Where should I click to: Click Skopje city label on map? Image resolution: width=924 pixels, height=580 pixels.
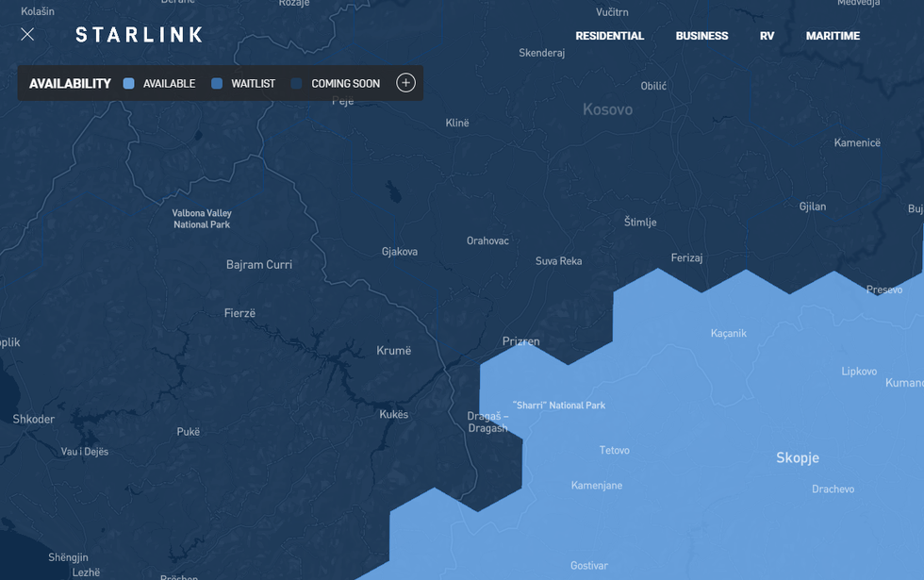[x=797, y=458]
